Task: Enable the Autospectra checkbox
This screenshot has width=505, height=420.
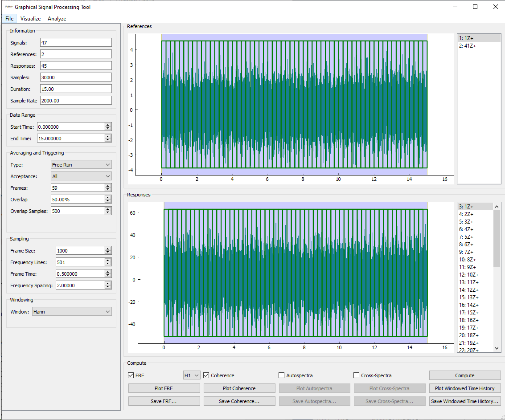Action: coord(281,375)
